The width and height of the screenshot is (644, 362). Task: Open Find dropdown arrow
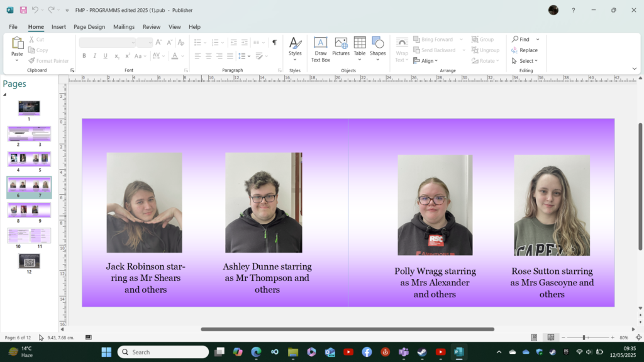[x=538, y=40]
